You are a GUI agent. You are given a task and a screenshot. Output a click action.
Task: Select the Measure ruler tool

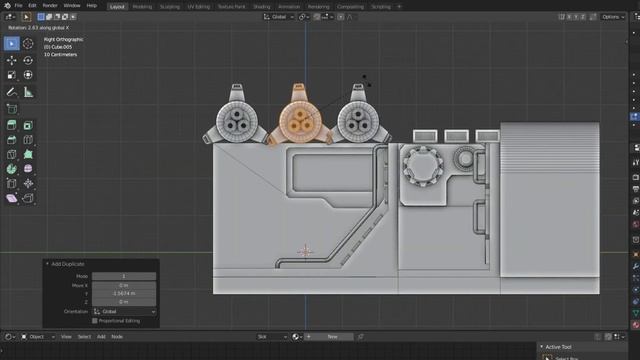tap(28, 92)
